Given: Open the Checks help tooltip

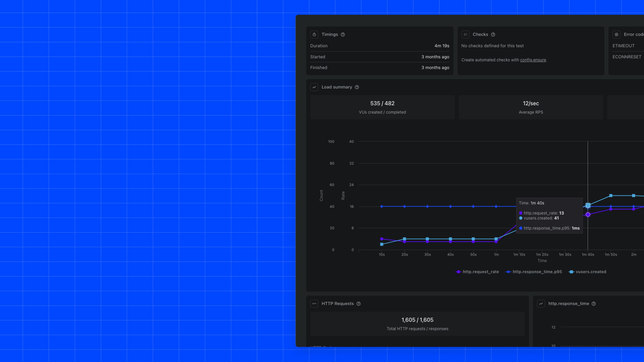Looking at the screenshot, I should (x=493, y=35).
